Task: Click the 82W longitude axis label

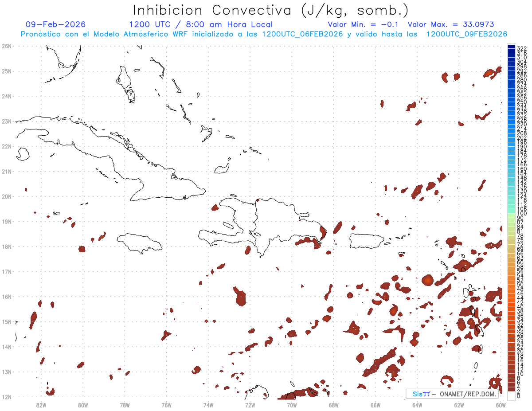Action: coord(41,405)
